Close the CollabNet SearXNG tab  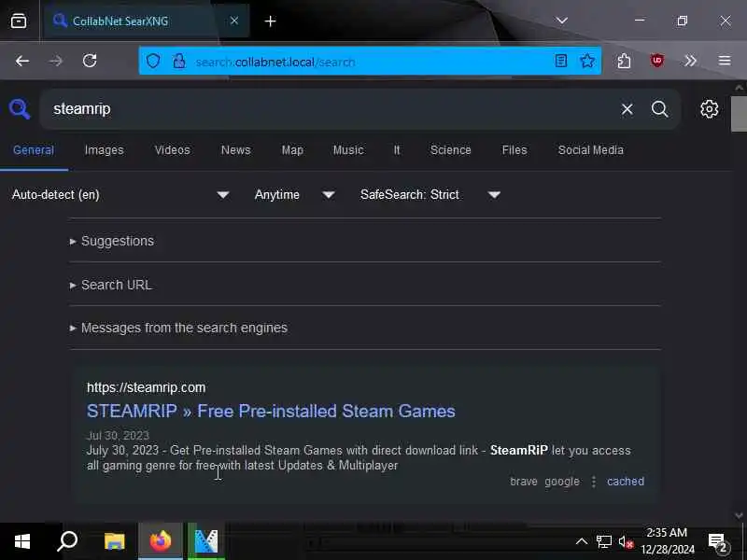[x=234, y=21]
